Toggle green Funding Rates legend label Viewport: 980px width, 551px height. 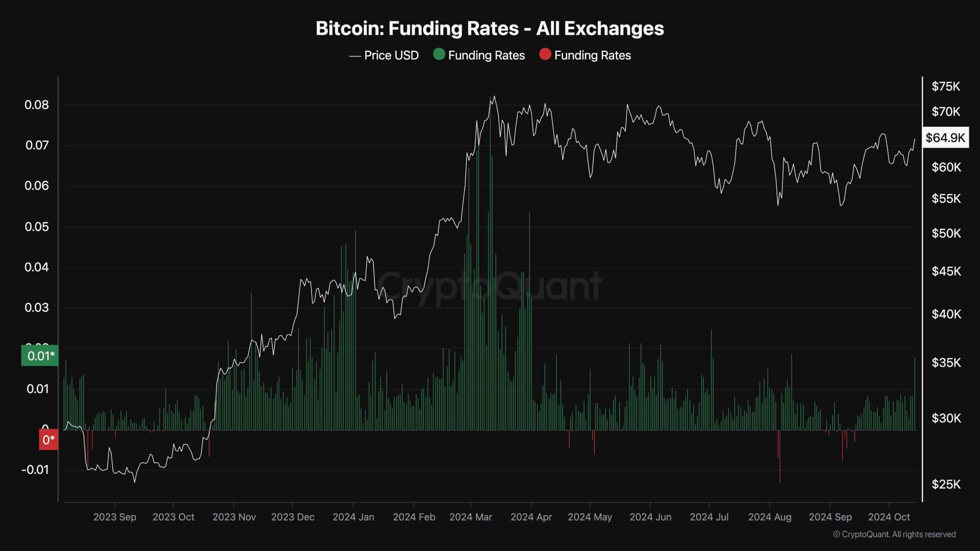486,55
